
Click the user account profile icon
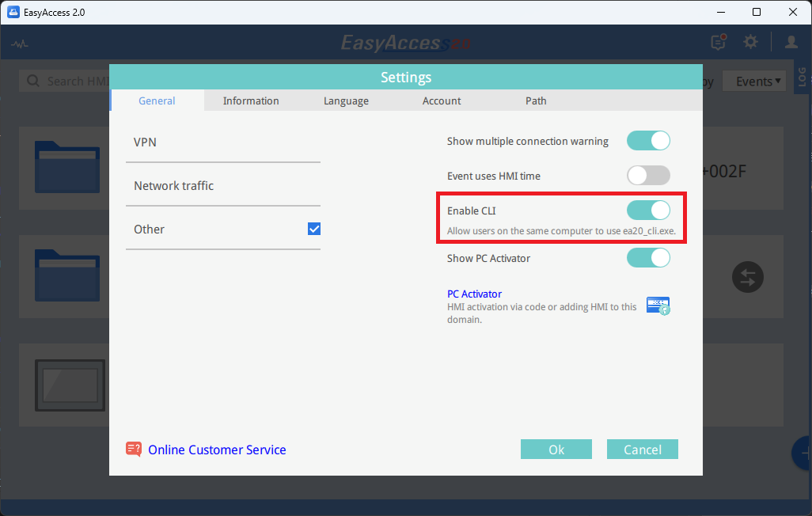(x=791, y=42)
